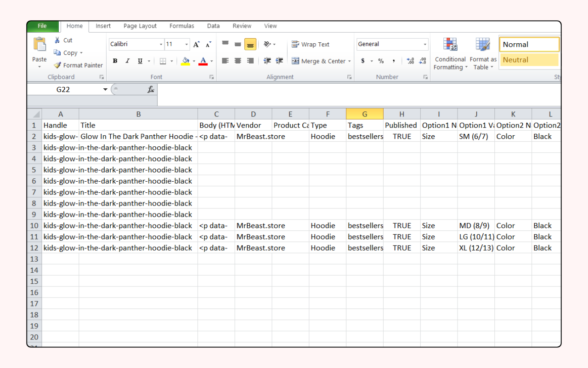Apply percent style format

[381, 61]
